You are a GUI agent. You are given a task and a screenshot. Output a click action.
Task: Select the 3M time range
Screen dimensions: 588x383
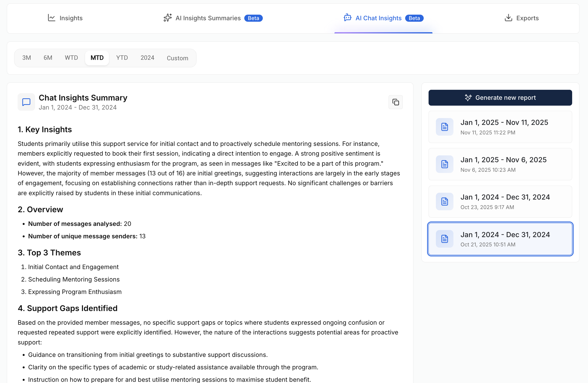tap(26, 58)
